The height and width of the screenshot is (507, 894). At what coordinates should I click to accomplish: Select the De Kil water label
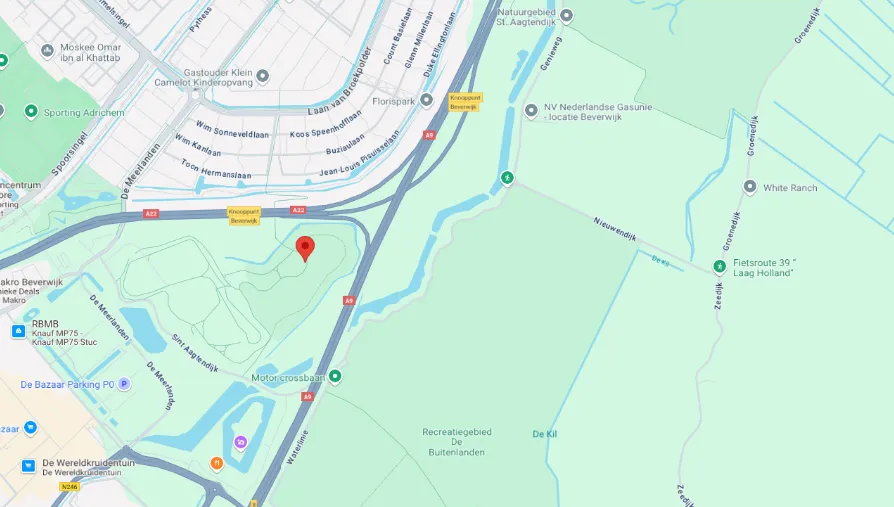544,434
